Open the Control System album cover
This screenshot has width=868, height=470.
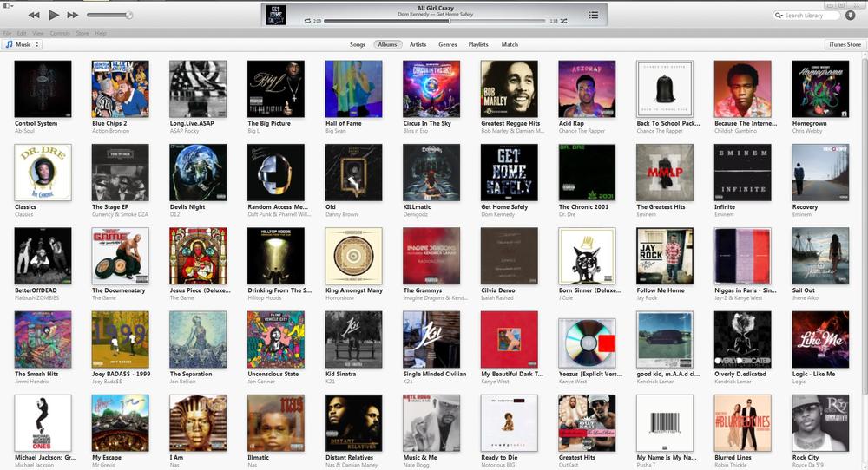click(43, 89)
